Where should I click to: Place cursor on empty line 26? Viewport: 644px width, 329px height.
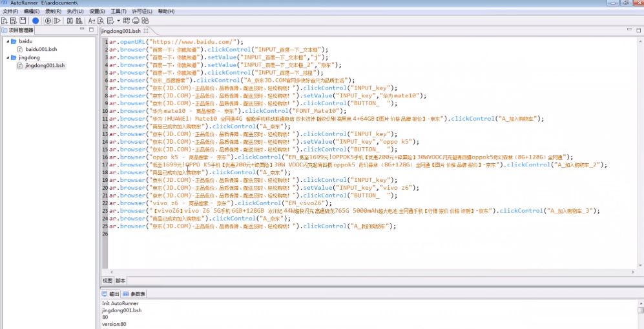258,234
